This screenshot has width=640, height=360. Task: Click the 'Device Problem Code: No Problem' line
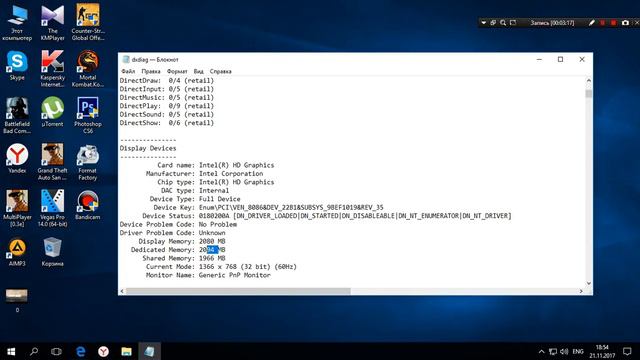(x=178, y=224)
